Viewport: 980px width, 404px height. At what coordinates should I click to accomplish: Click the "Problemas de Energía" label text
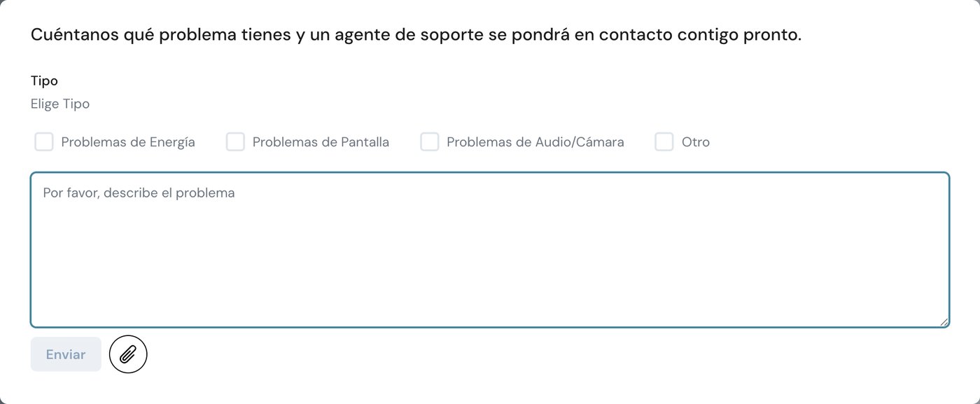[128, 142]
